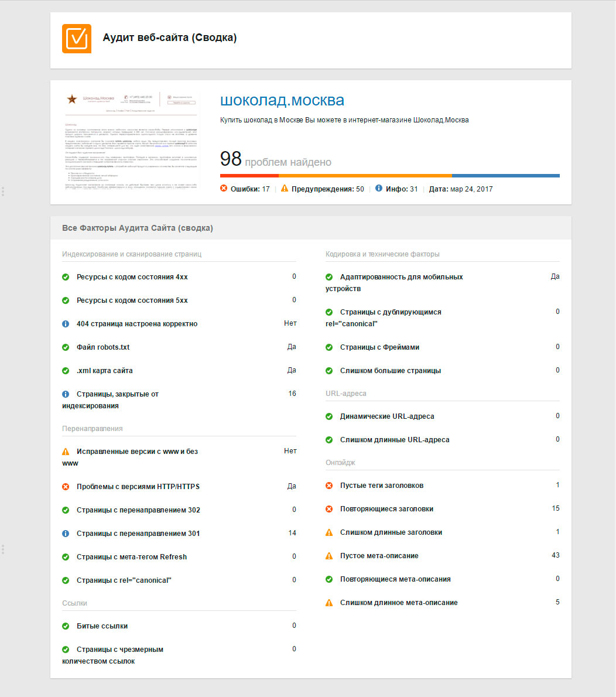Click info icon for Страницы, закрытые от индексирования

coord(66,394)
